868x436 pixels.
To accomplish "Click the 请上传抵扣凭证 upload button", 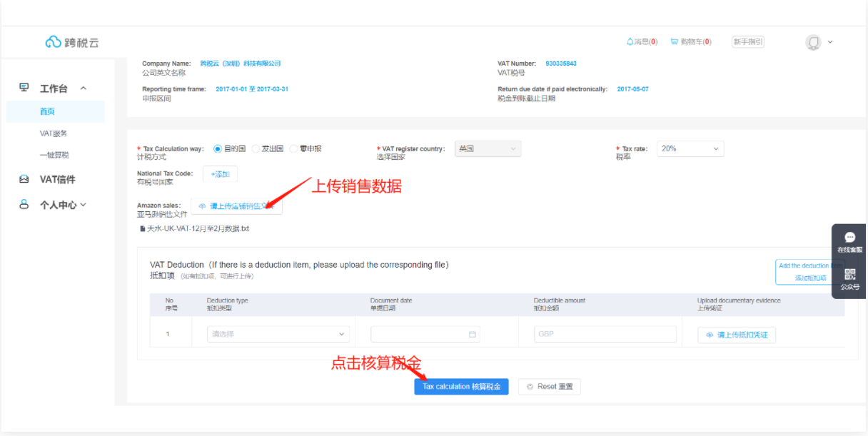I will (x=737, y=335).
